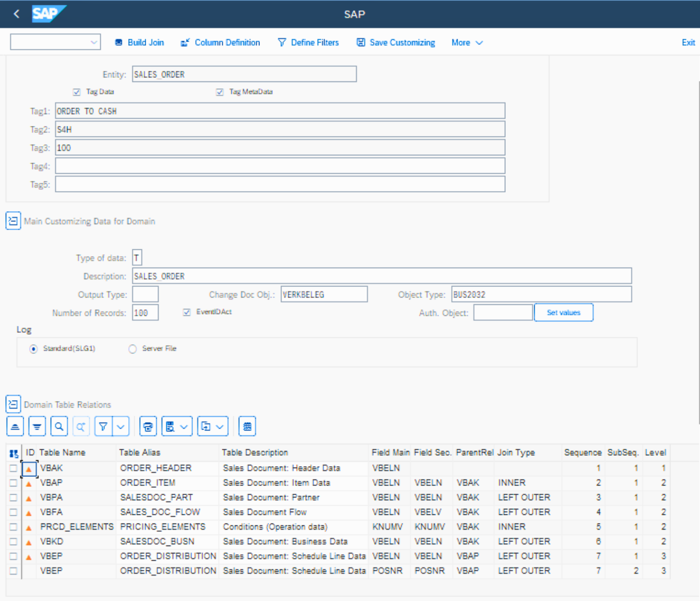
Task: Click the Sort Descending toolbar icon
Action: tap(37, 426)
